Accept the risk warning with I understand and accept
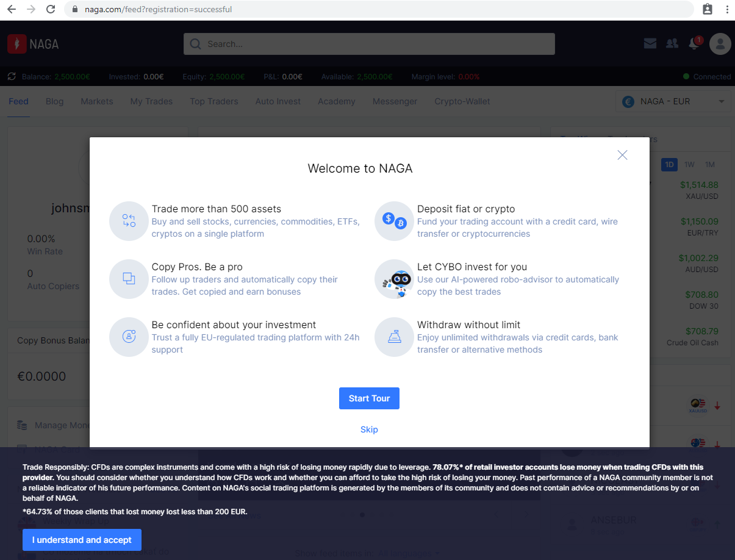735x560 pixels. [82, 540]
